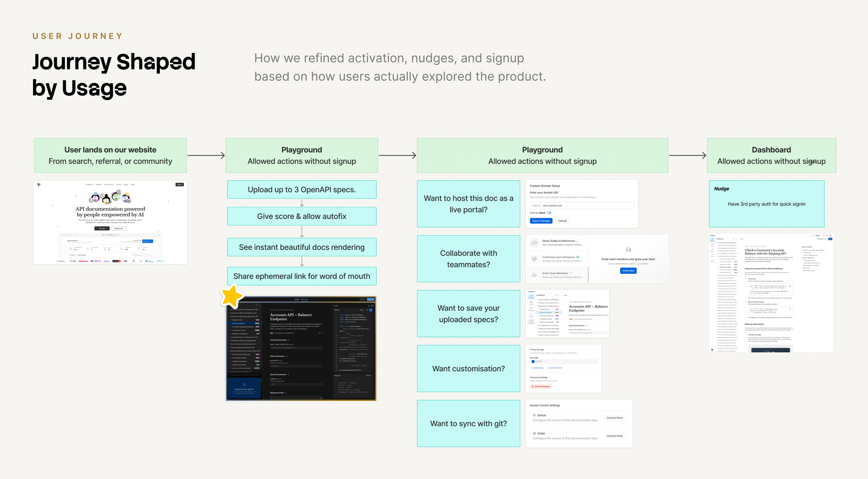Click the envelope icon above invite text
This screenshot has height=479, width=868.
[628, 250]
